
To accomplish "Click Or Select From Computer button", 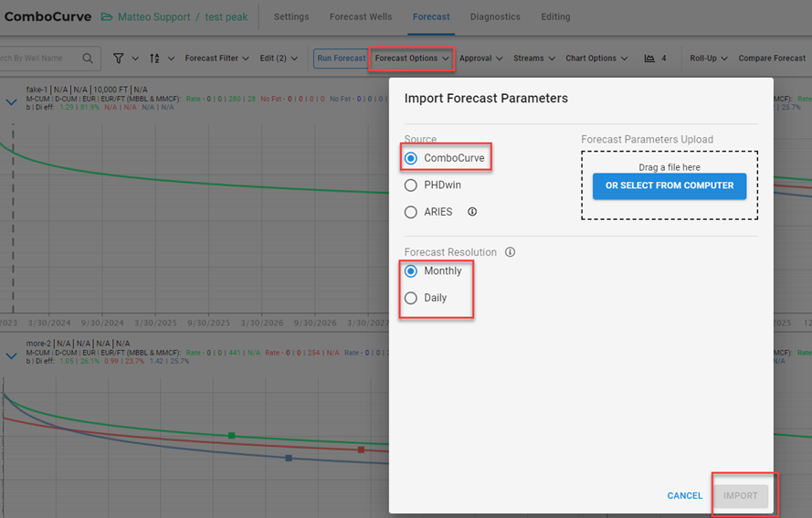I will point(670,186).
